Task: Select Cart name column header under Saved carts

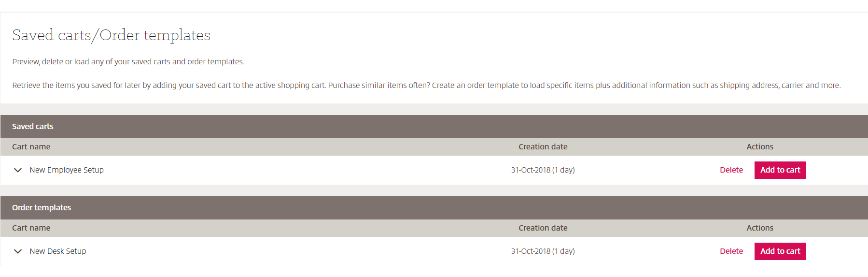Action: (x=31, y=147)
